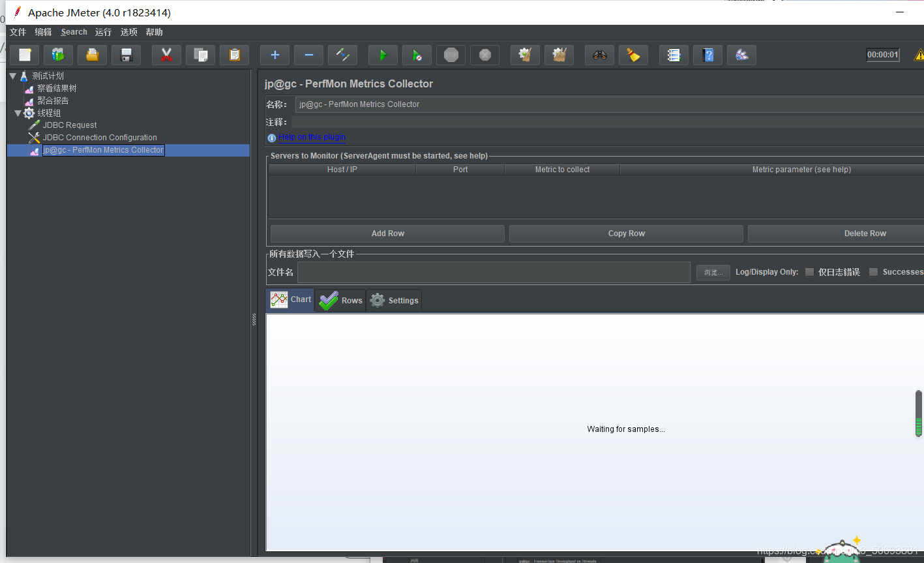This screenshot has width=924, height=563.
Task: Select JDBC Request in the tree
Action: coord(70,125)
